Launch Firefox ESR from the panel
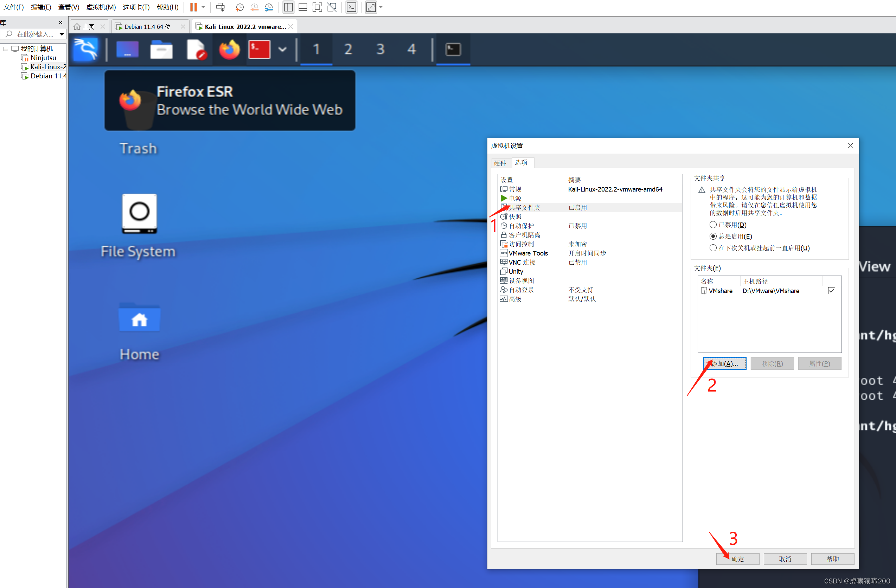Viewport: 896px width, 588px height. (229, 49)
